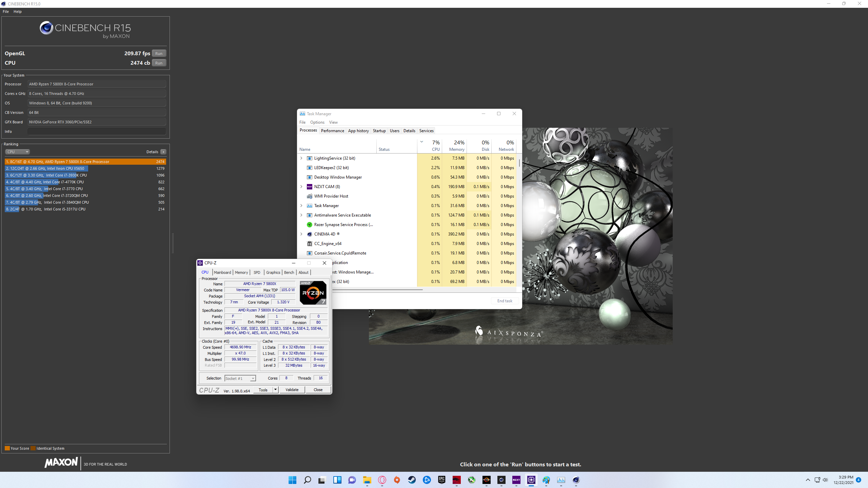This screenshot has height=488, width=868.
Task: Open the Socket #1 selection dropdown
Action: pos(240,378)
